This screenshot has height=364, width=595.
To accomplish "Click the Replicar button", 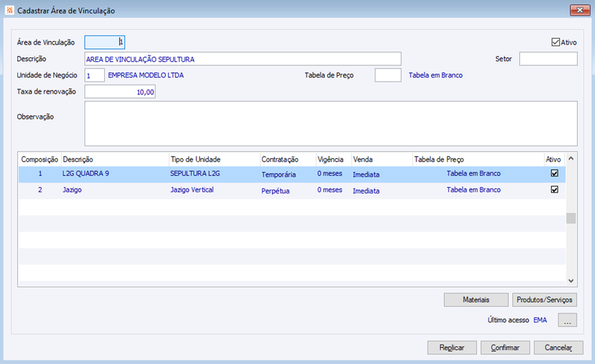I will (x=452, y=348).
